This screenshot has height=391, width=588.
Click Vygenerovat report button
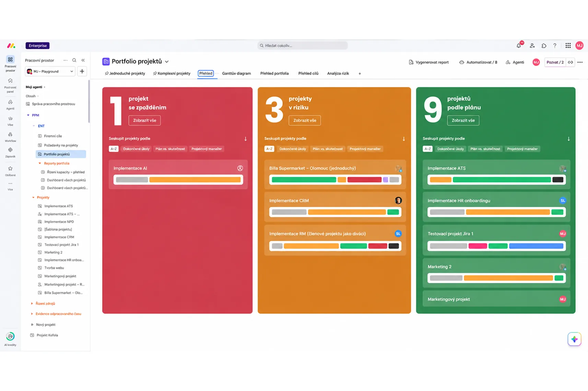point(429,62)
